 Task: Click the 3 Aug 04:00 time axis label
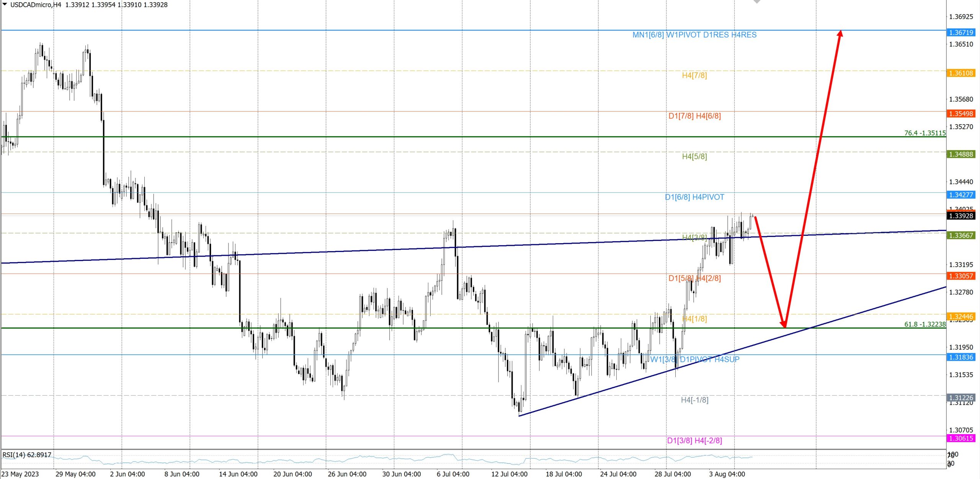click(x=727, y=474)
